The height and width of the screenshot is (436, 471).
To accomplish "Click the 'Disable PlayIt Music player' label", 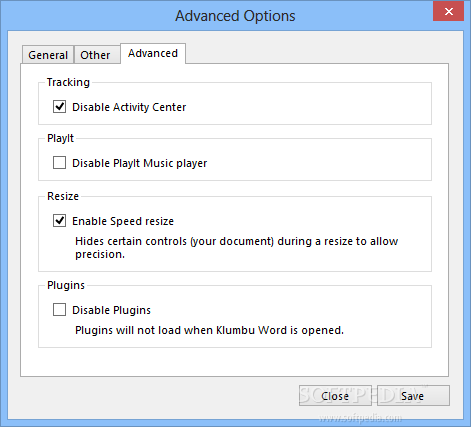I will click(x=140, y=163).
